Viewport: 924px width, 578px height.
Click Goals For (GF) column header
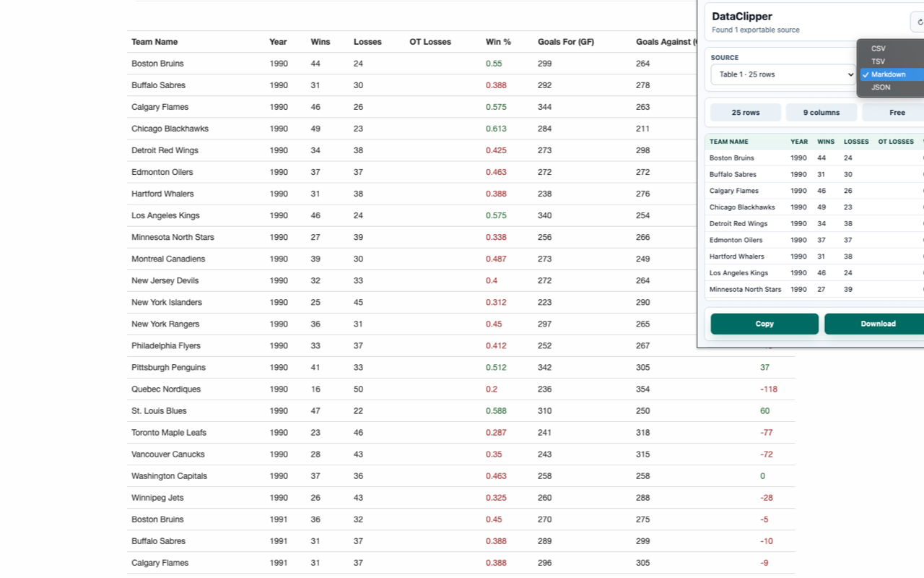pos(566,42)
